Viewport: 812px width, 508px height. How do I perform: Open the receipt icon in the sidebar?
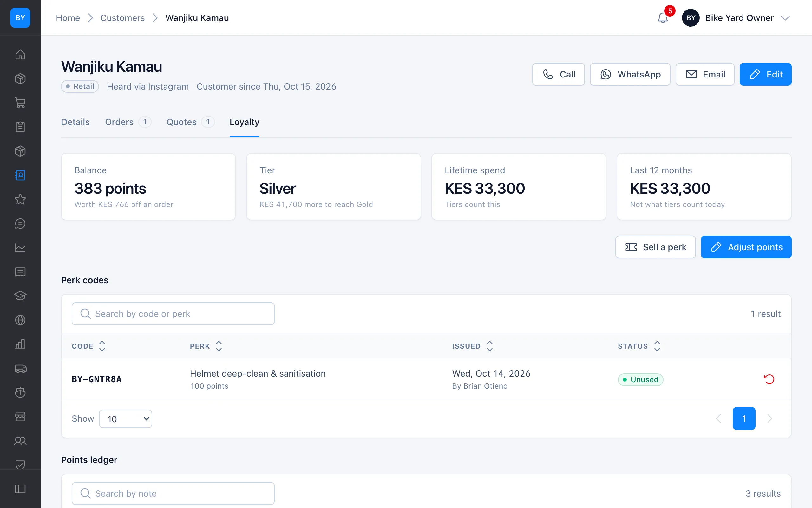click(x=20, y=272)
